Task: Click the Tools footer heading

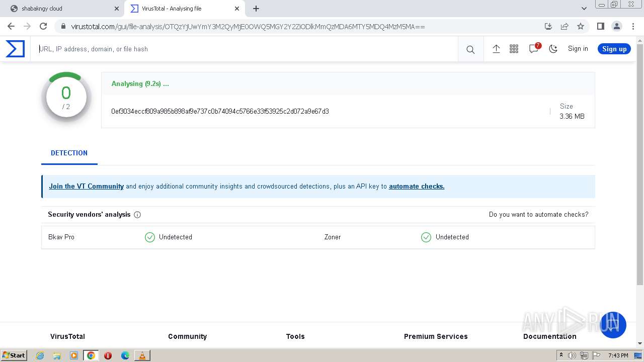Action: [x=295, y=336]
